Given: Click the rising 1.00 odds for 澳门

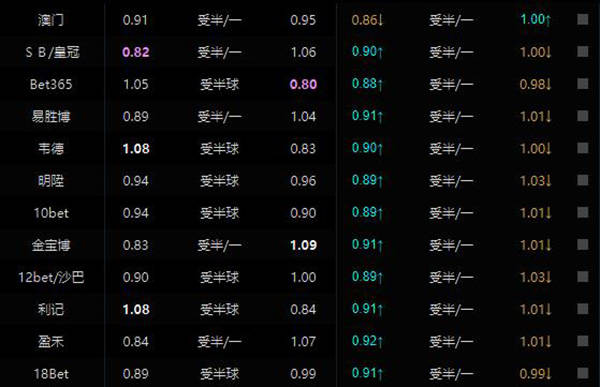Looking at the screenshot, I should point(535,19).
